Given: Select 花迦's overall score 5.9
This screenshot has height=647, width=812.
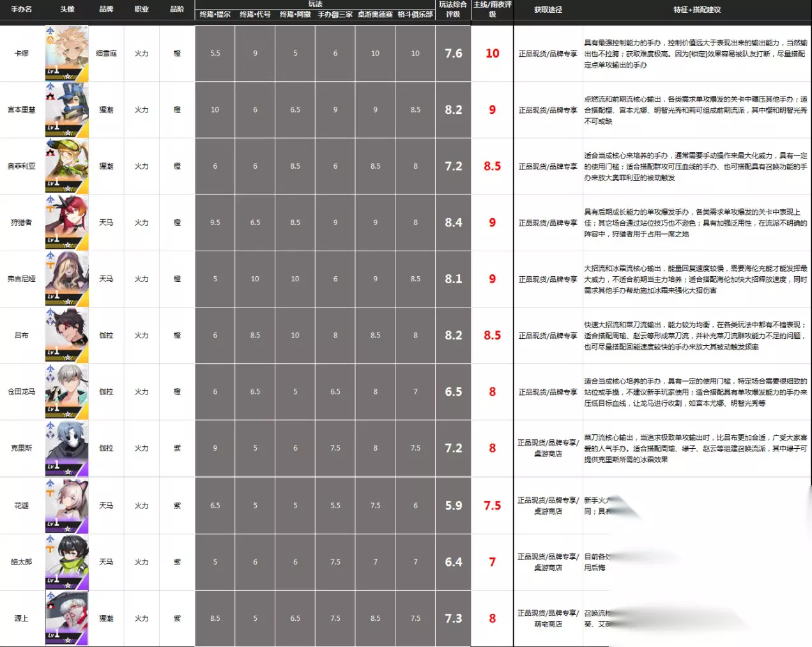Looking at the screenshot, I should 454,505.
